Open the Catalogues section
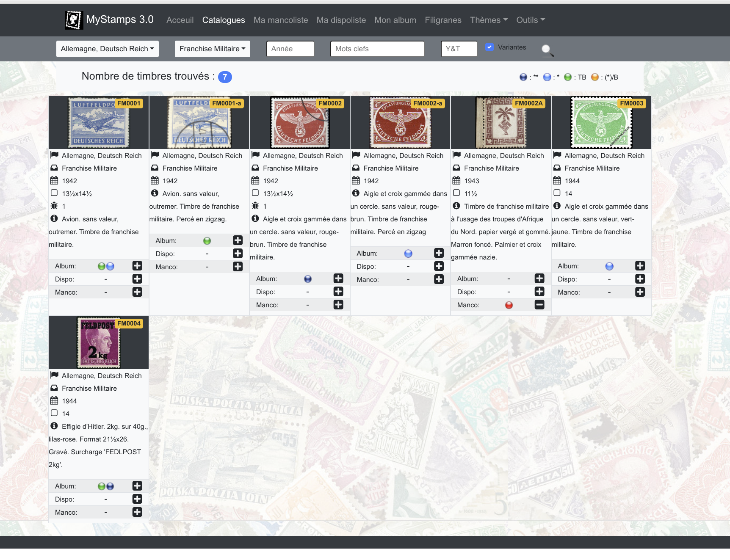The width and height of the screenshot is (730, 560). point(224,20)
